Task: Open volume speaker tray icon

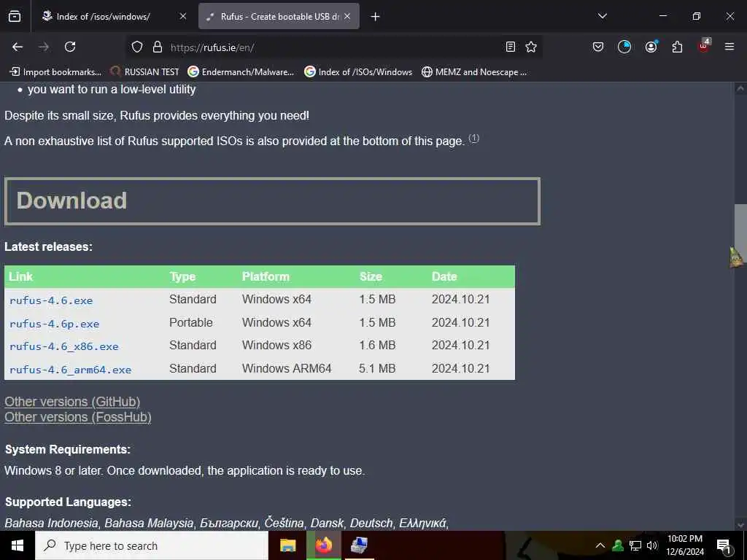Action: (651, 545)
